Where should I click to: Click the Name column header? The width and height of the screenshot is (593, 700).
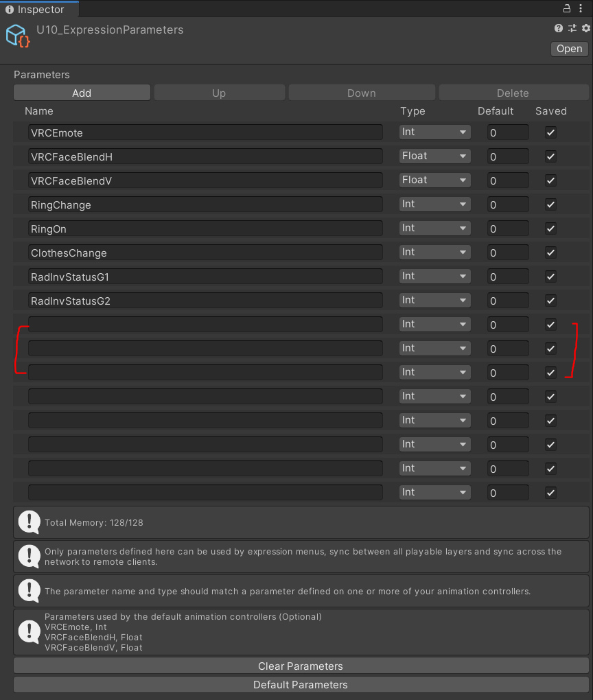pyautogui.click(x=39, y=110)
